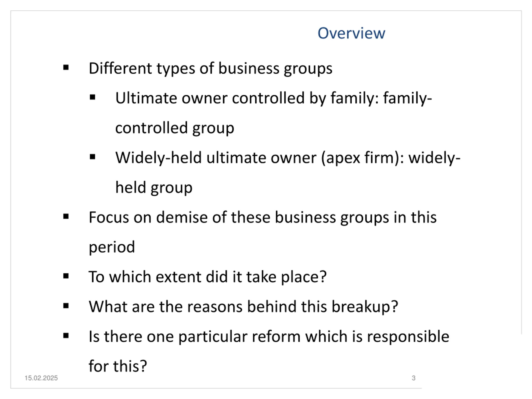Click the line Is there one particular reform
Image resolution: width=532 pixels, height=399 pixels.
pos(269,337)
